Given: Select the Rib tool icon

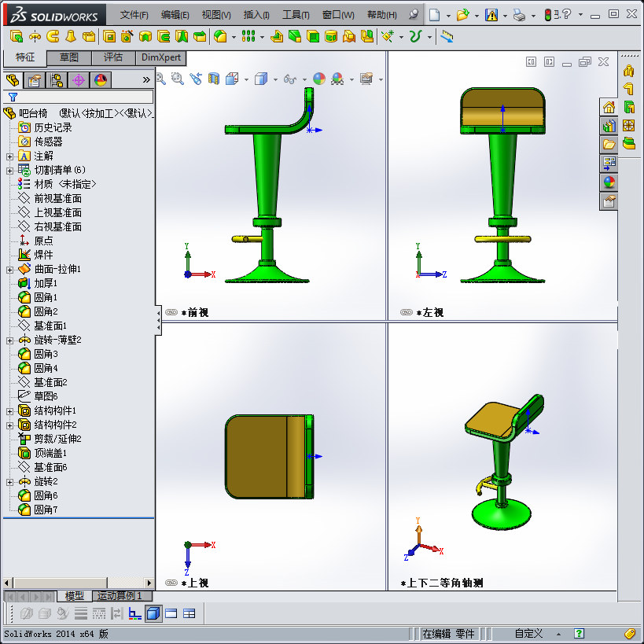Looking at the screenshot, I should point(277,37).
